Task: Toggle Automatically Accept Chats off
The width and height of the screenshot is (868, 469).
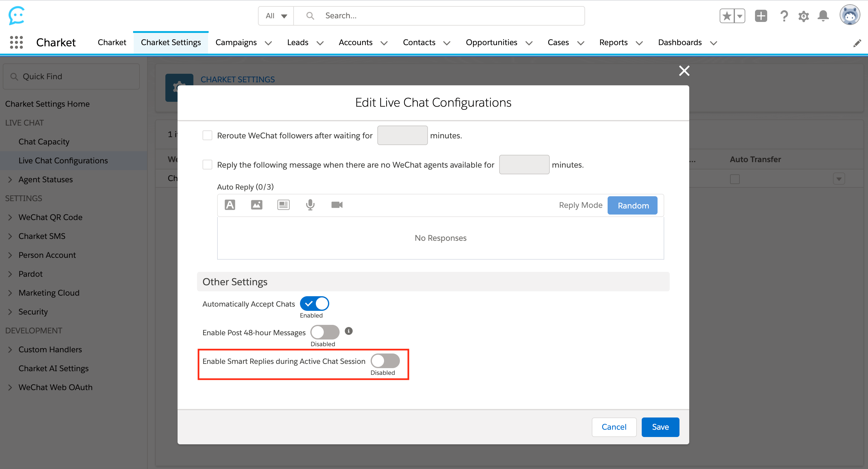Action: pos(314,304)
